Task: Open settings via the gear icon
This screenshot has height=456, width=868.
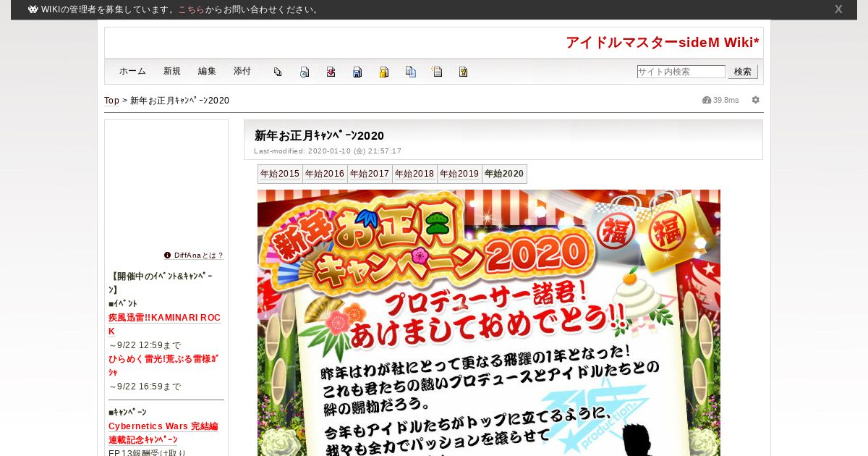Action: [x=756, y=100]
